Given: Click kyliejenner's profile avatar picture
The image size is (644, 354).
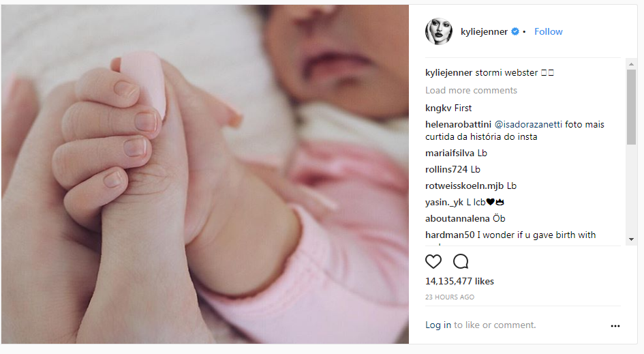Looking at the screenshot, I should click(439, 31).
